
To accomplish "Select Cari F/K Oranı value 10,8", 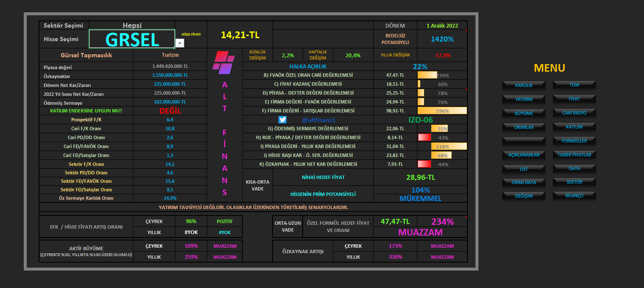I will [170, 129].
